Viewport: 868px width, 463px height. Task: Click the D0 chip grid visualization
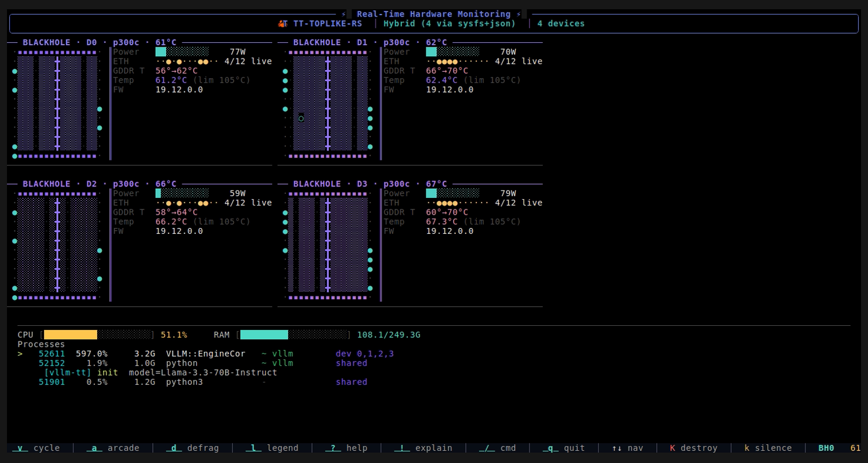[x=57, y=104]
